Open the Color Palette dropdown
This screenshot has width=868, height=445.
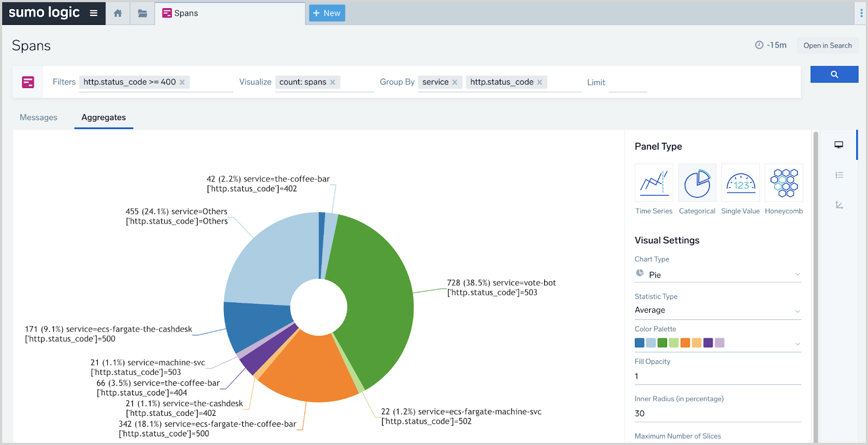pyautogui.click(x=717, y=343)
